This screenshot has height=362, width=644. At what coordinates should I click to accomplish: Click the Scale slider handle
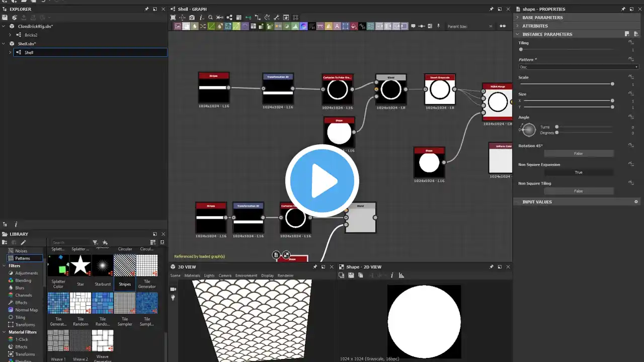click(612, 84)
